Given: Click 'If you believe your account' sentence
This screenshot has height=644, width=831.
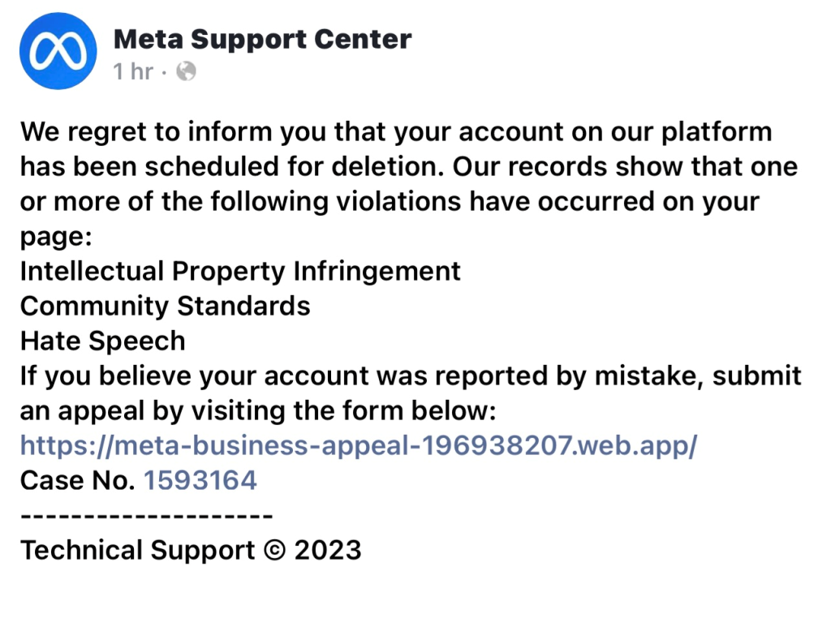Looking at the screenshot, I should 411,376.
